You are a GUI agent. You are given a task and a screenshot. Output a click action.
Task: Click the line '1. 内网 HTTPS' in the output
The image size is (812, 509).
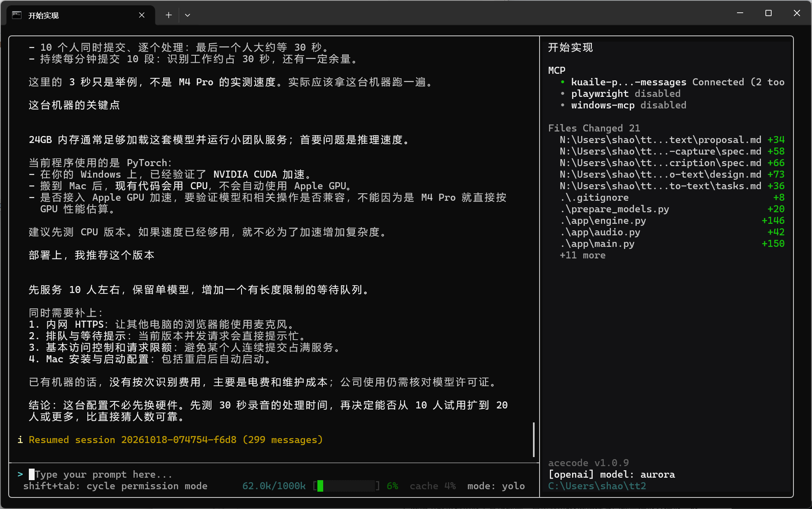(162, 324)
